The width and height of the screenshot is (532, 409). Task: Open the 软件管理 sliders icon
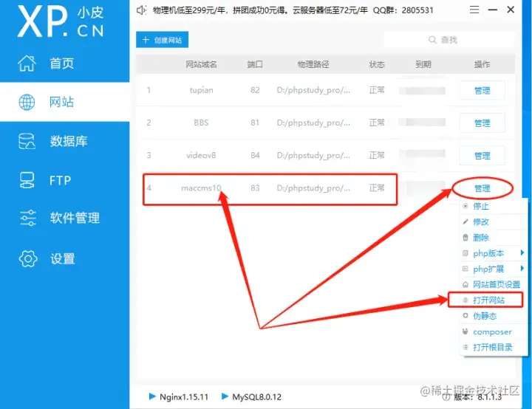[x=27, y=218]
